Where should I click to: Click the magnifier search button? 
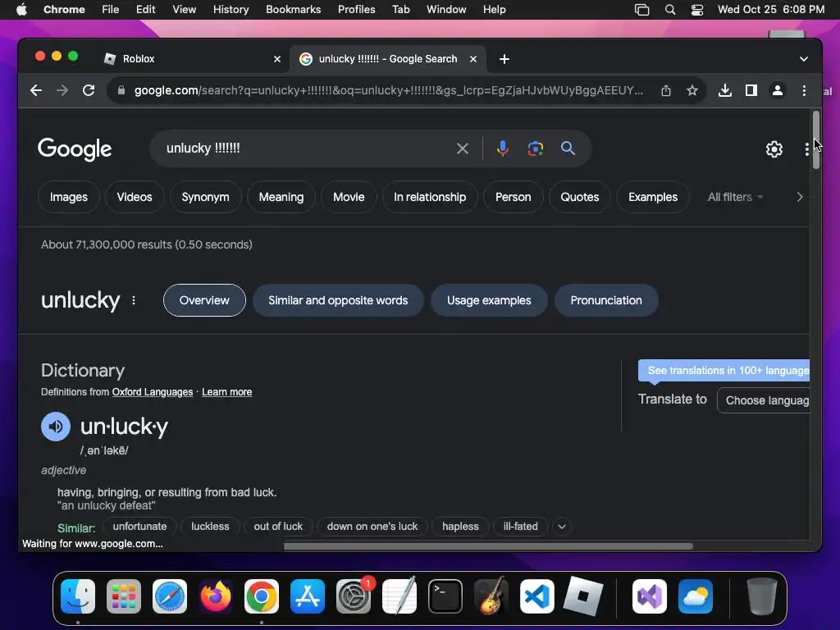coord(568,148)
